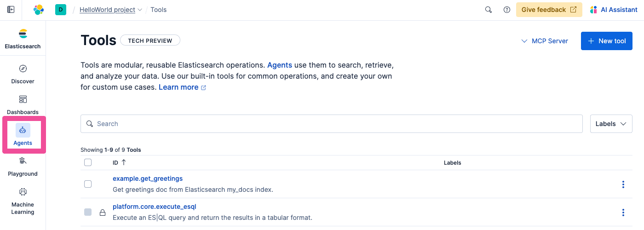The height and width of the screenshot is (230, 644).
Task: Click the Tools breadcrumb
Action: click(159, 10)
